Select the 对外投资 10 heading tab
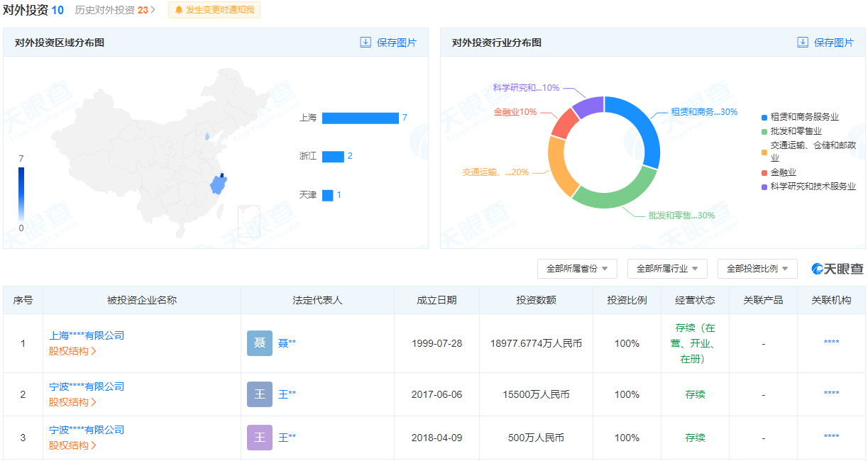 [33, 10]
